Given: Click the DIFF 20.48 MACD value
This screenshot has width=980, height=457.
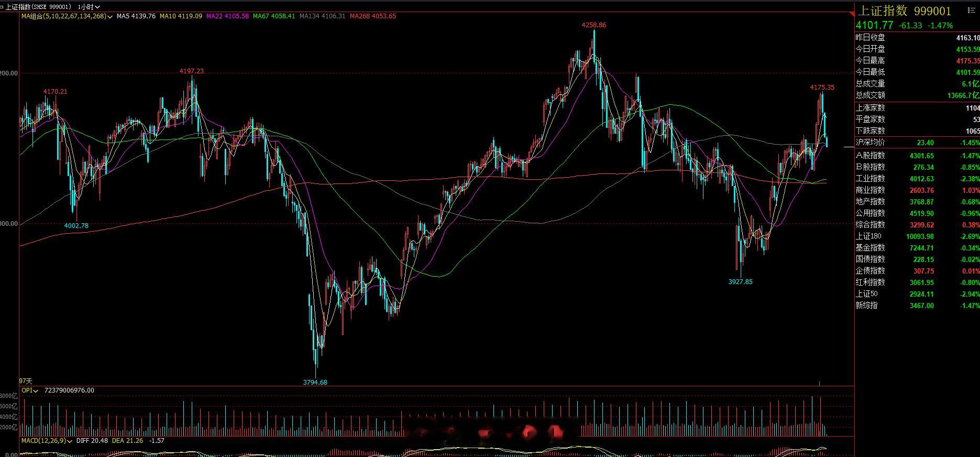Looking at the screenshot, I should [92, 441].
